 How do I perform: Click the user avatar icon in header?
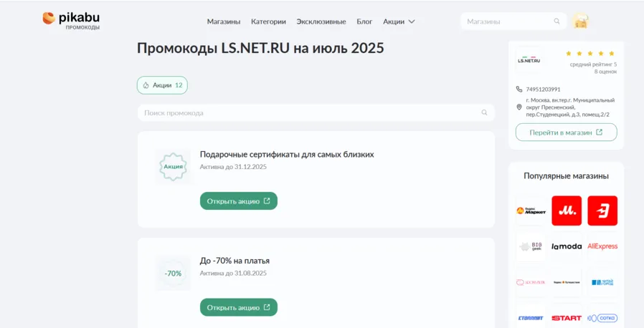(x=580, y=21)
